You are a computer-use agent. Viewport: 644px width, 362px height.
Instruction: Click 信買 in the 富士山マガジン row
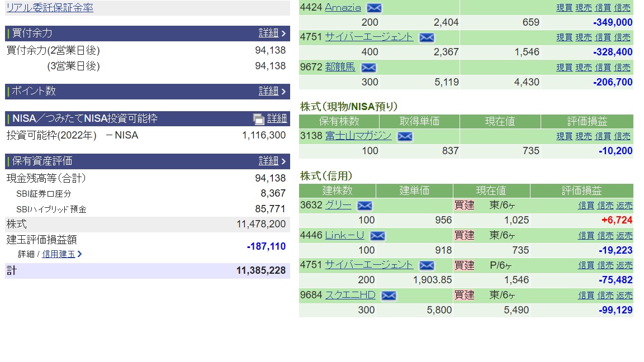603,136
